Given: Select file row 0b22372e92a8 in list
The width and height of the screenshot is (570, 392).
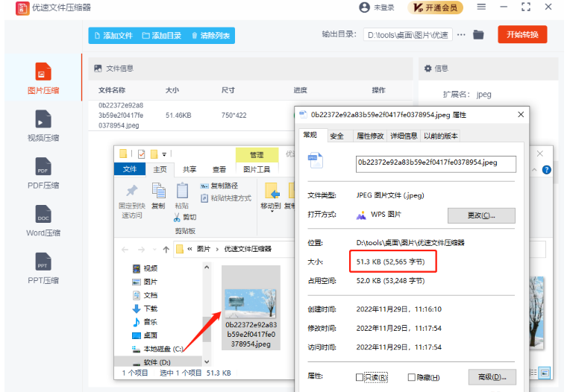Looking at the screenshot, I should [191, 116].
